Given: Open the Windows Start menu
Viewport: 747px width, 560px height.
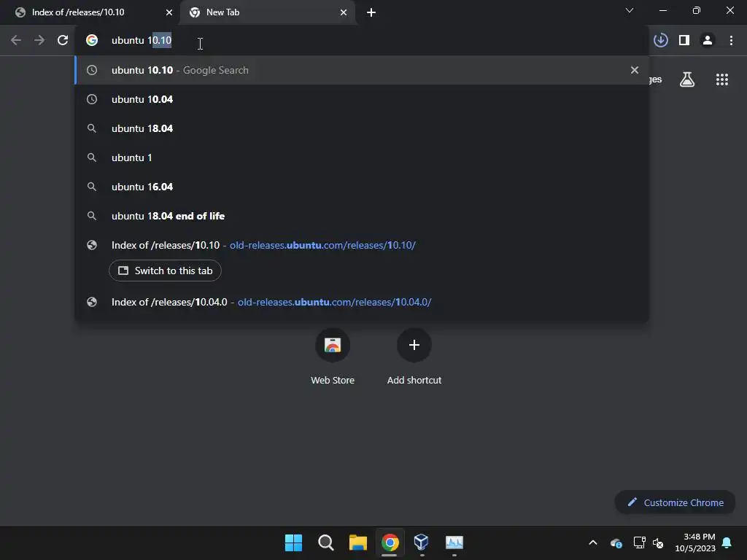Looking at the screenshot, I should [x=293, y=542].
